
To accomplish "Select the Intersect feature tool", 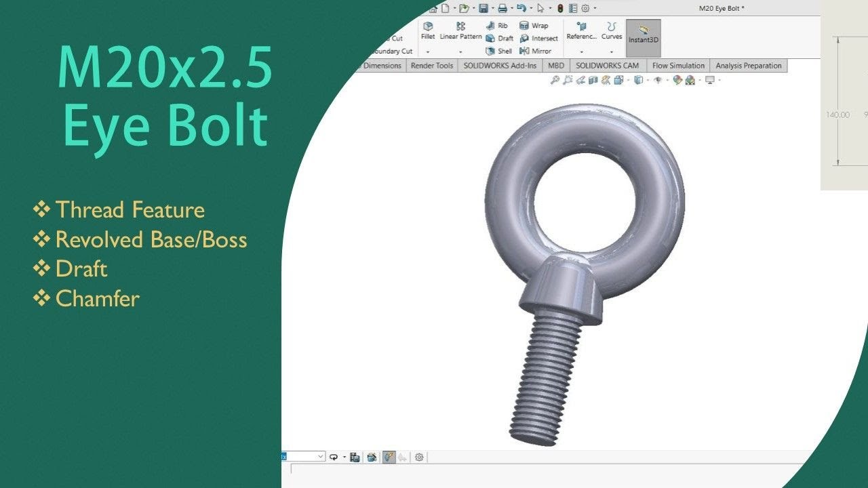I will coord(539,39).
